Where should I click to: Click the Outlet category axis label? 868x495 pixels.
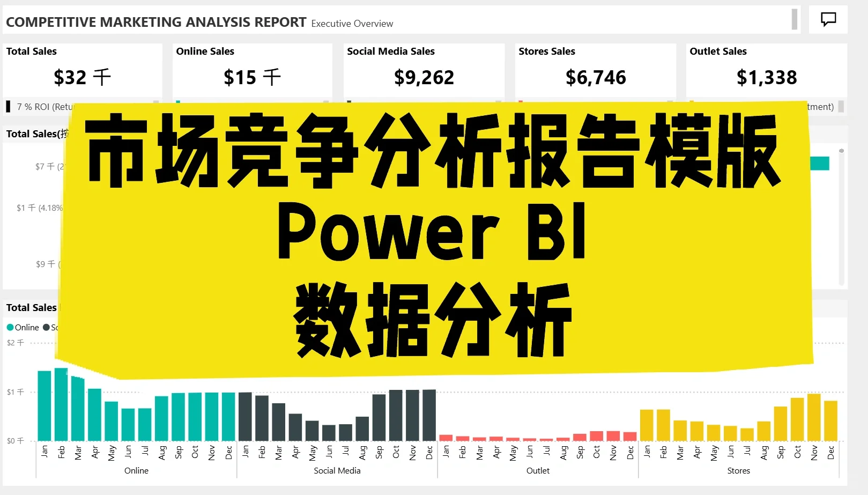538,470
